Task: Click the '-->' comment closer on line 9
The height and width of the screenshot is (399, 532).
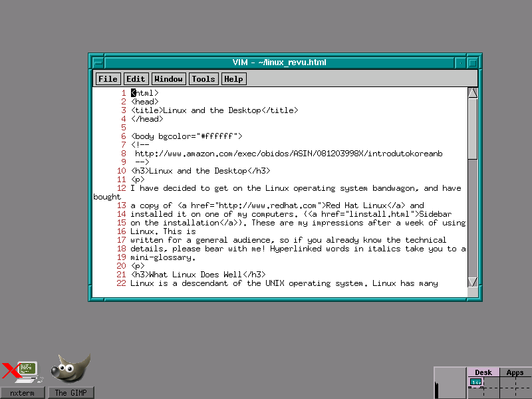Action: tap(142, 162)
